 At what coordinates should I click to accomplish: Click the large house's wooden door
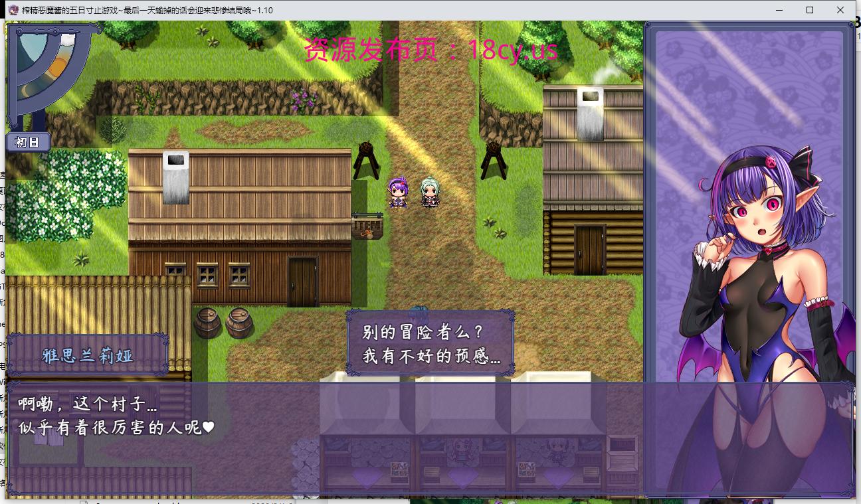302,282
